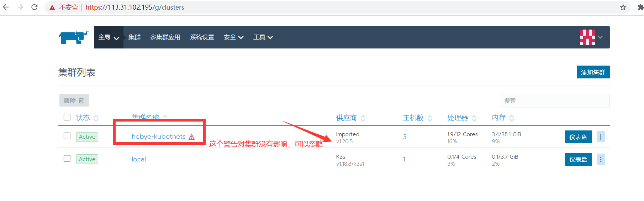Click the user avatar icon
Screen dimensions: 644x201
pyautogui.click(x=587, y=37)
